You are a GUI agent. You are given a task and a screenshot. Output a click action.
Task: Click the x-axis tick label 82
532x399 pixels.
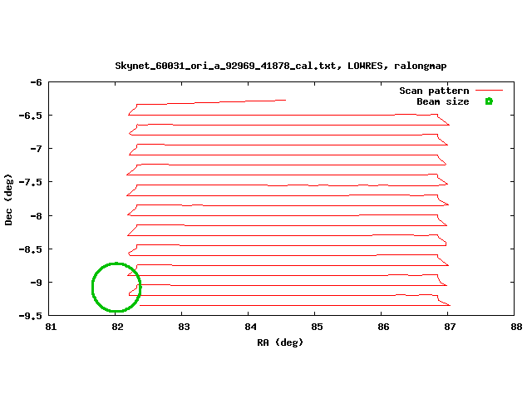117,327
